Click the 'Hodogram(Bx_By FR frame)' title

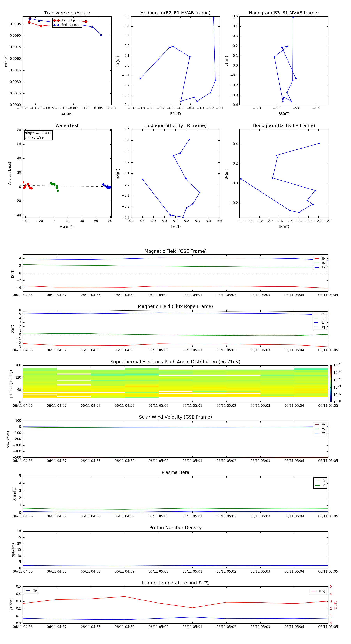click(x=284, y=125)
